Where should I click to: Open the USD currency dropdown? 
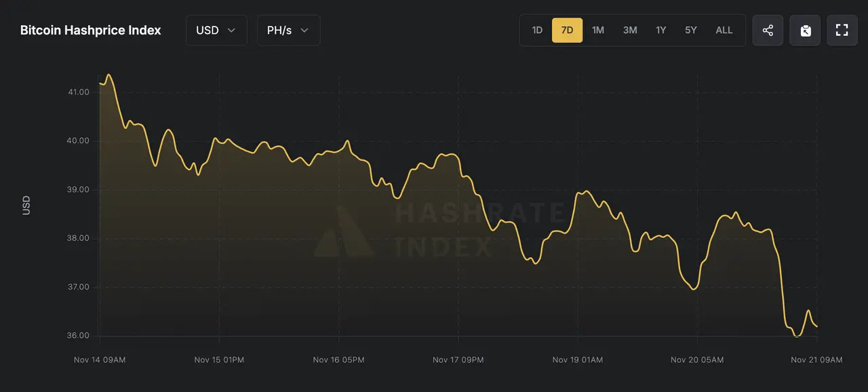coord(216,31)
